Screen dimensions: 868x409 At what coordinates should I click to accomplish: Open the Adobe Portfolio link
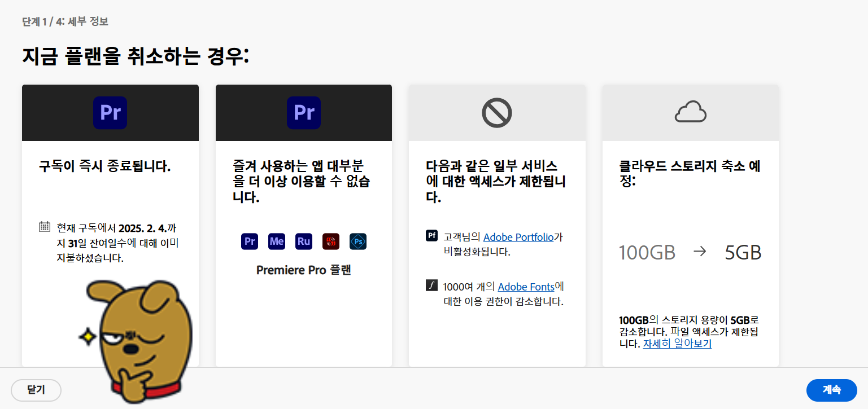(518, 238)
